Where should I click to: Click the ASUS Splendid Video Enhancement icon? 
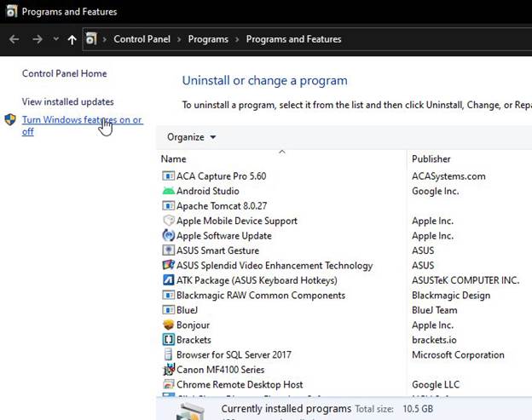pyautogui.click(x=168, y=265)
